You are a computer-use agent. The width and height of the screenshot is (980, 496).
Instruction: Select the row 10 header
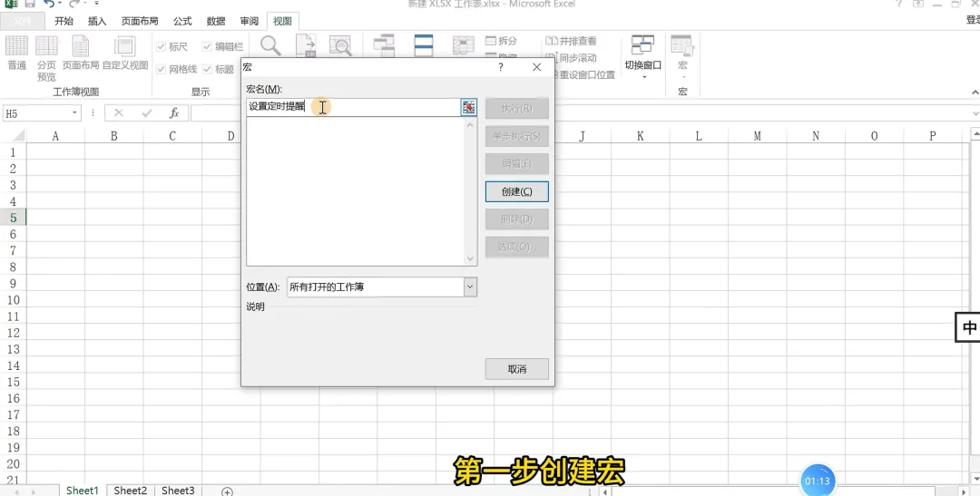[x=13, y=300]
